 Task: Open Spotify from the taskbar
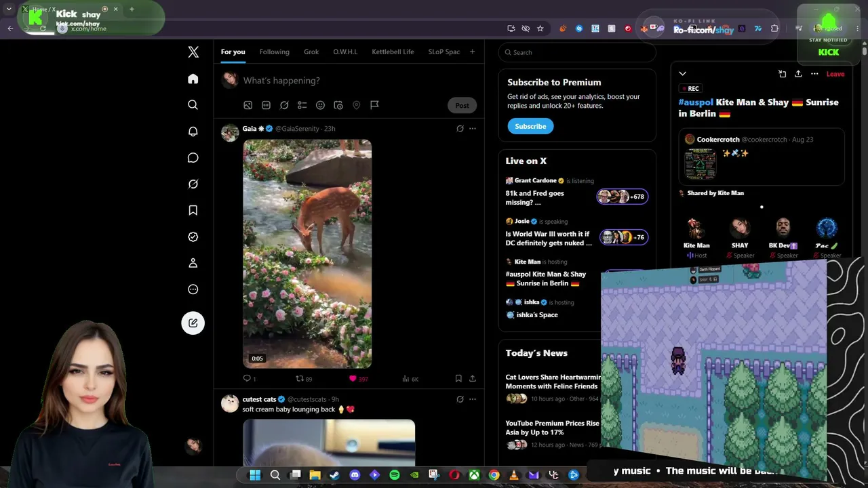click(395, 475)
